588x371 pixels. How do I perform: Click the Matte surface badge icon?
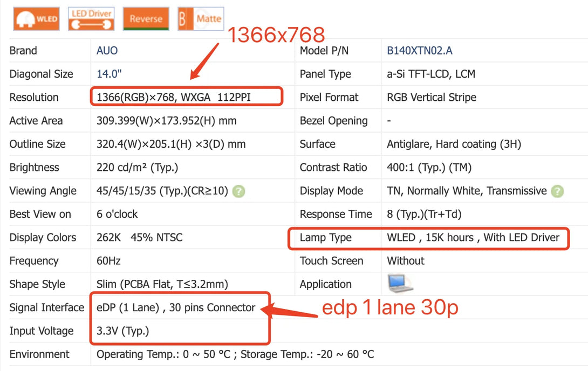[201, 19]
